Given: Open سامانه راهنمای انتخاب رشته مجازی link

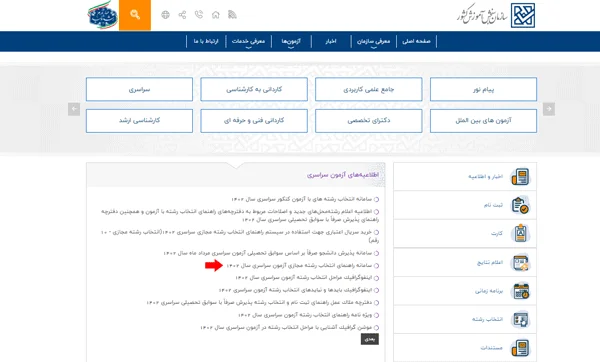Looking at the screenshot, I should [x=299, y=266].
